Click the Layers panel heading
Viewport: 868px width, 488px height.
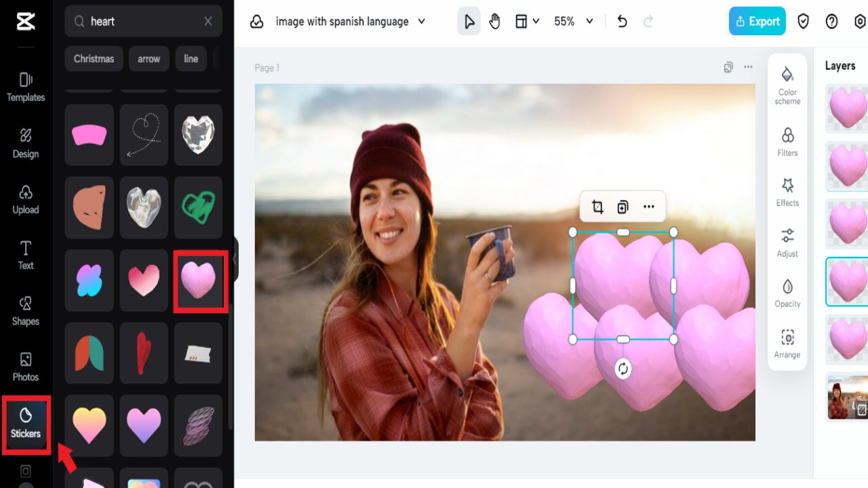pyautogui.click(x=840, y=66)
